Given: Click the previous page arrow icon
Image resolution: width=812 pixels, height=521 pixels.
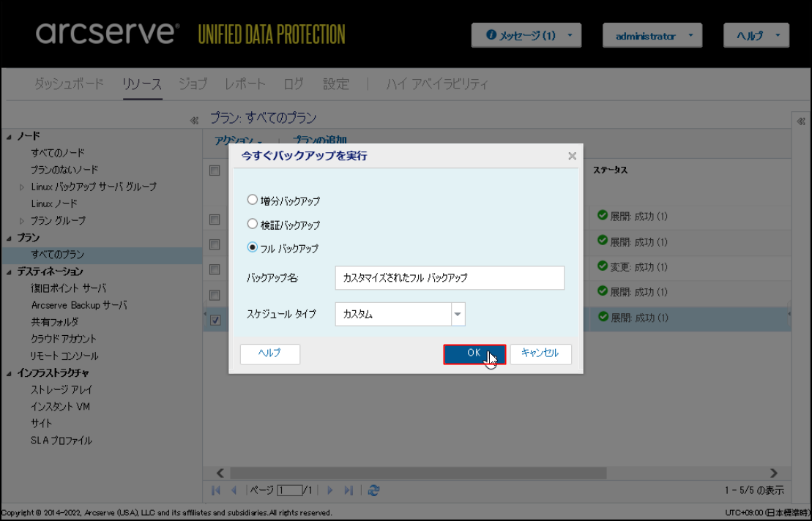Looking at the screenshot, I should coord(234,490).
